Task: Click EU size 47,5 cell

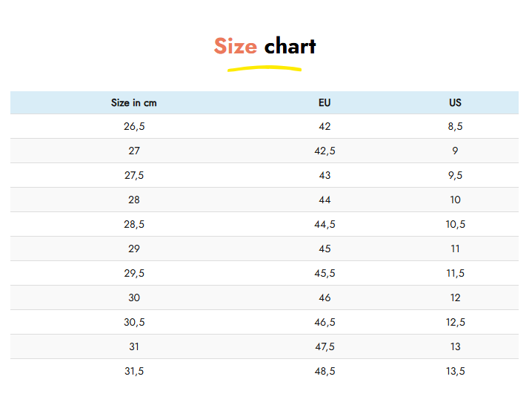Action: pos(325,346)
